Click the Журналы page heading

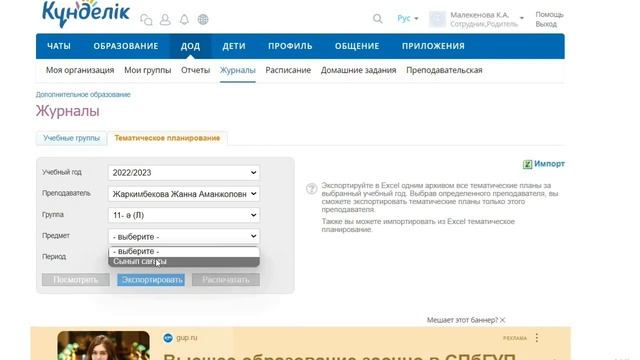pos(67,111)
